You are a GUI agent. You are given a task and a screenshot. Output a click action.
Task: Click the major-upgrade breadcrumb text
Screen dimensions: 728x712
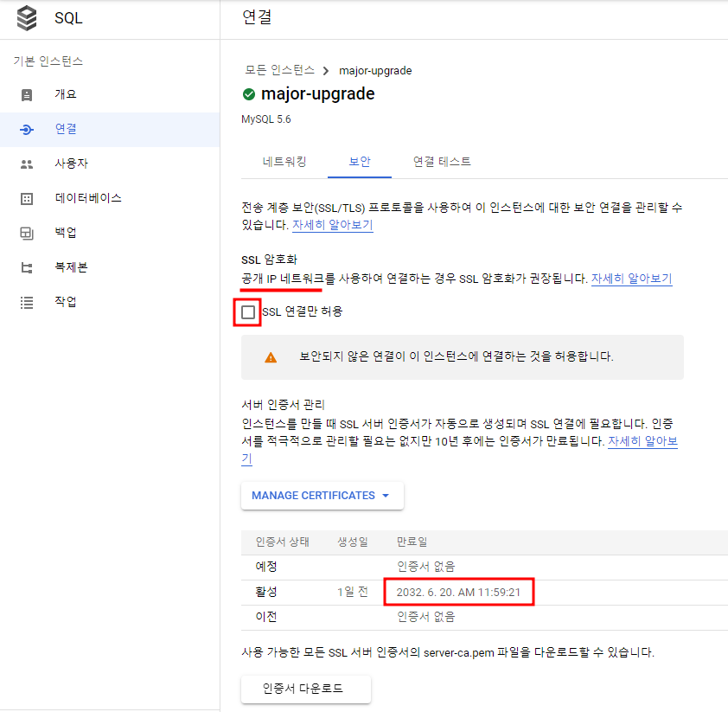coord(375,71)
